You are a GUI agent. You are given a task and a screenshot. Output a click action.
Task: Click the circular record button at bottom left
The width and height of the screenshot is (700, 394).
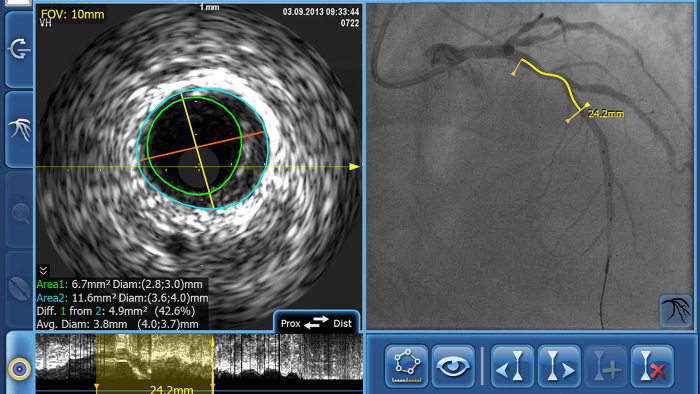coord(20,369)
